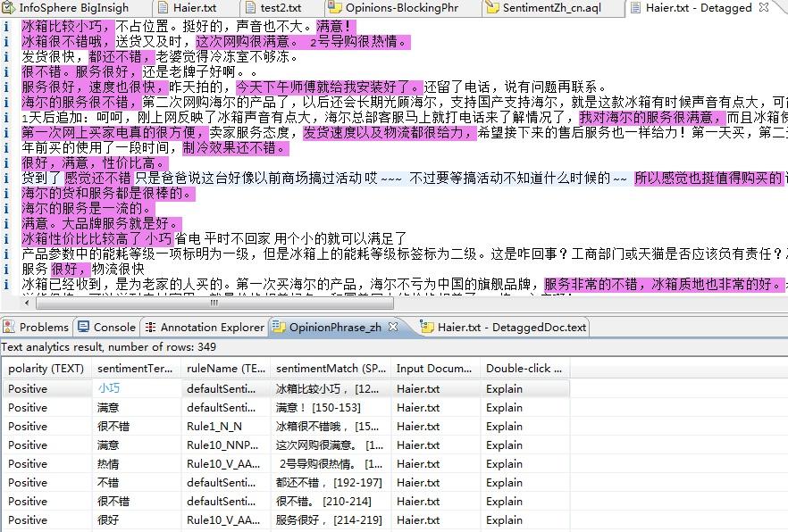Sort by ruleName column header

226,369
